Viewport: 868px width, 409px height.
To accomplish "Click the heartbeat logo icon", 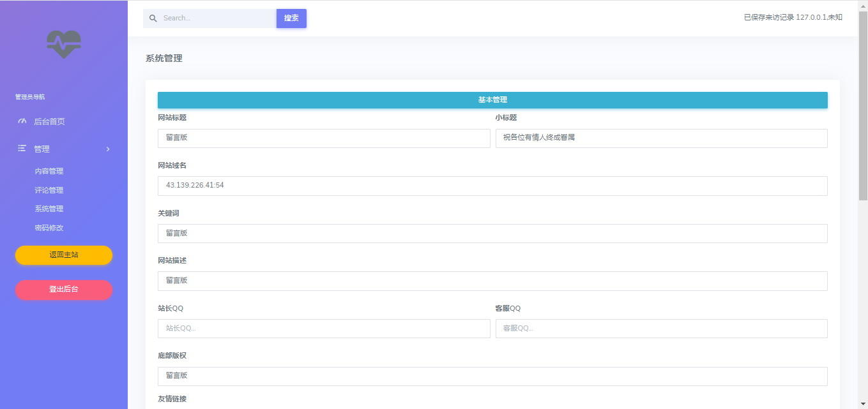I will (64, 45).
